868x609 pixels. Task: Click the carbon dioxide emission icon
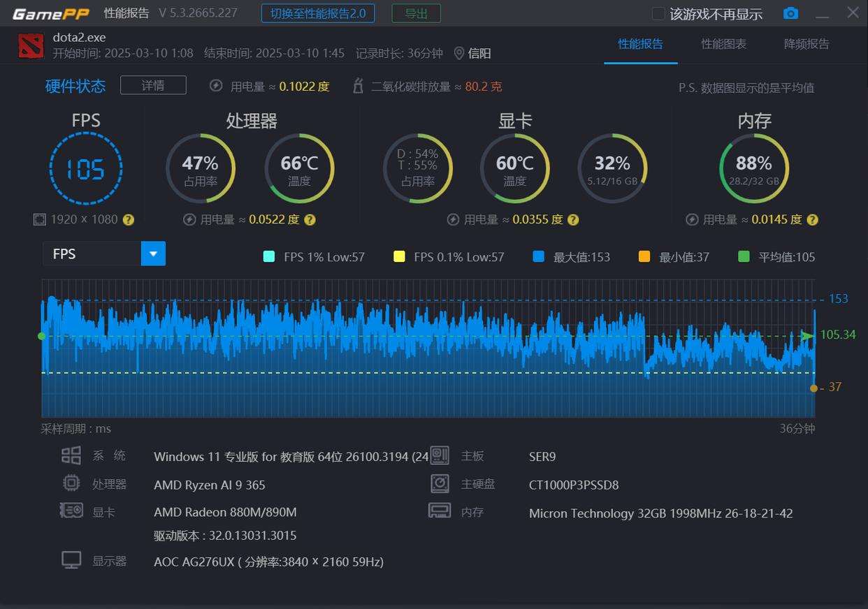358,86
